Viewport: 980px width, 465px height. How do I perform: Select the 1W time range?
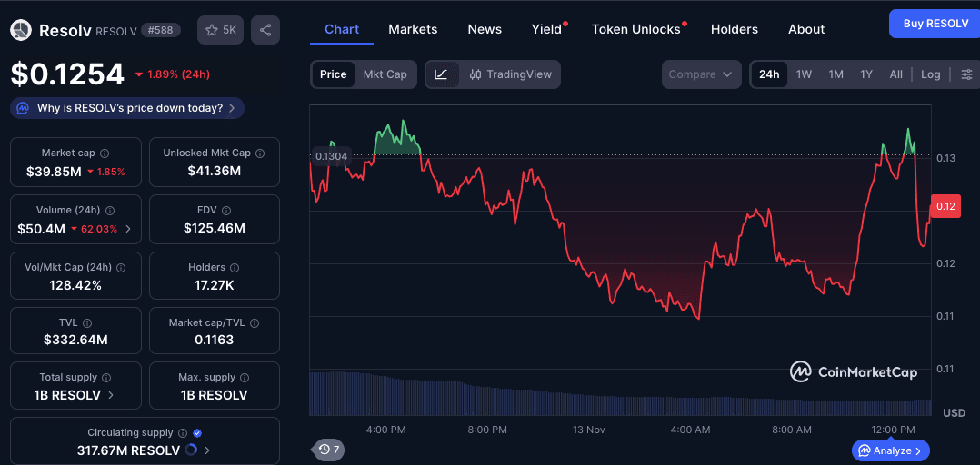click(804, 74)
